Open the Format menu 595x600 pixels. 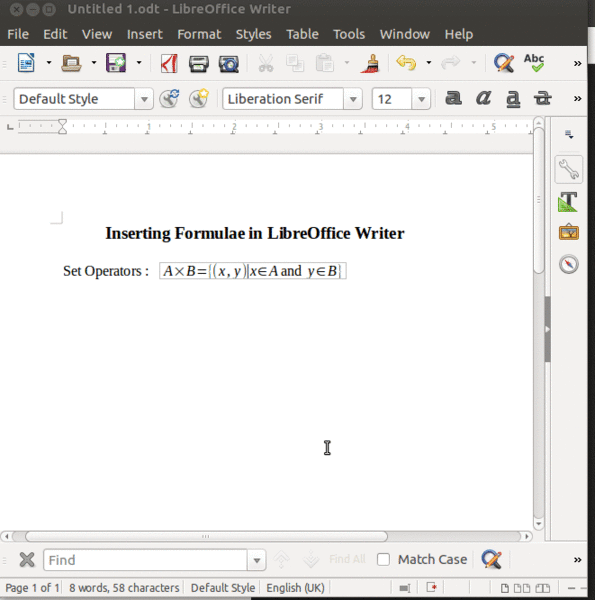tap(199, 34)
